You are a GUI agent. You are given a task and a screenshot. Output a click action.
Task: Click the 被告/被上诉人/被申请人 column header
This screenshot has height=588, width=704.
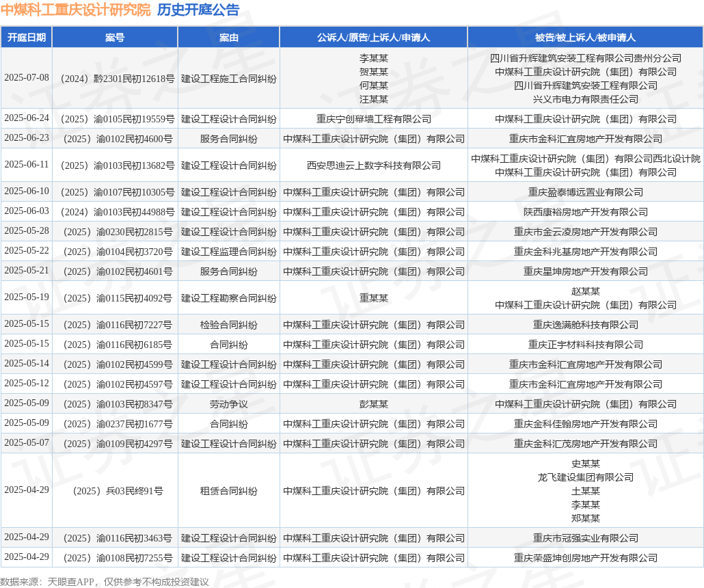coord(586,38)
